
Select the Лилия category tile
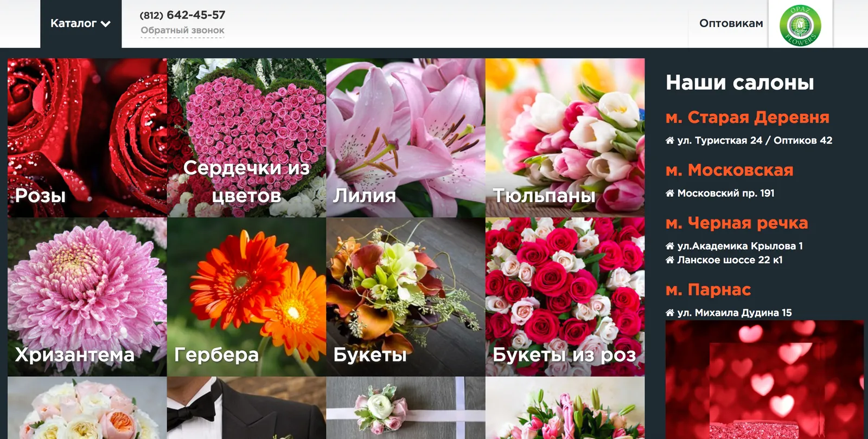406,138
